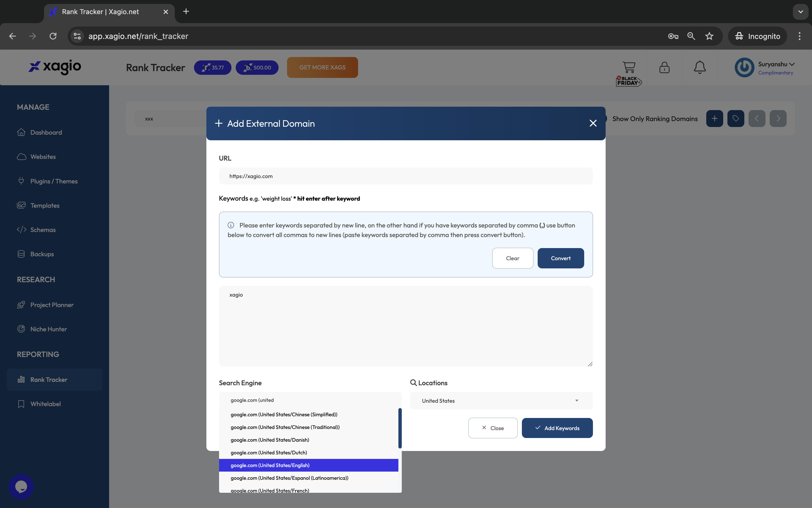This screenshot has height=508, width=812.
Task: Reload the page
Action: point(53,36)
